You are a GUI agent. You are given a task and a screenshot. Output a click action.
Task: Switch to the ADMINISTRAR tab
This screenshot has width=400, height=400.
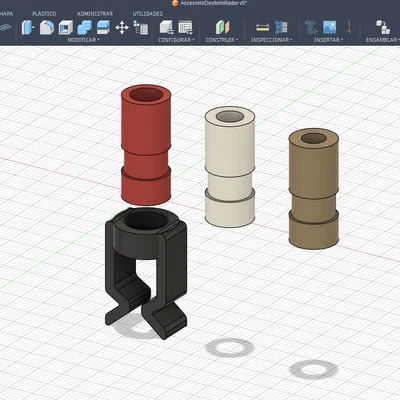click(x=95, y=14)
